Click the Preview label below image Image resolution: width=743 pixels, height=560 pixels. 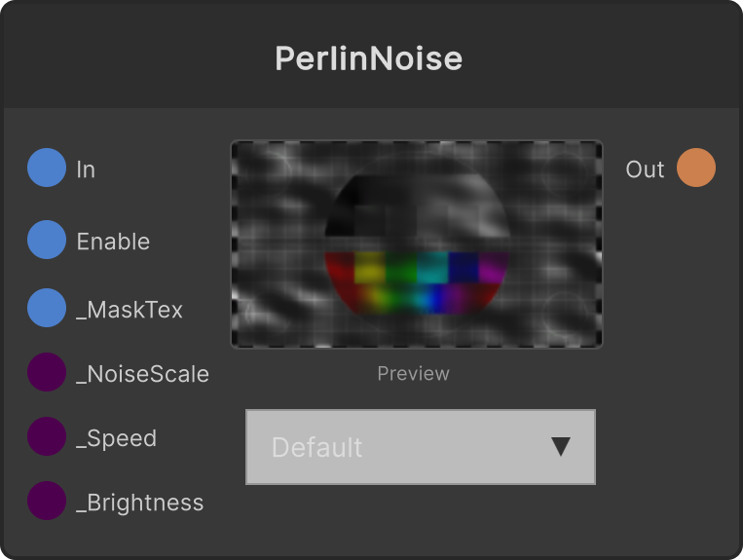413,374
